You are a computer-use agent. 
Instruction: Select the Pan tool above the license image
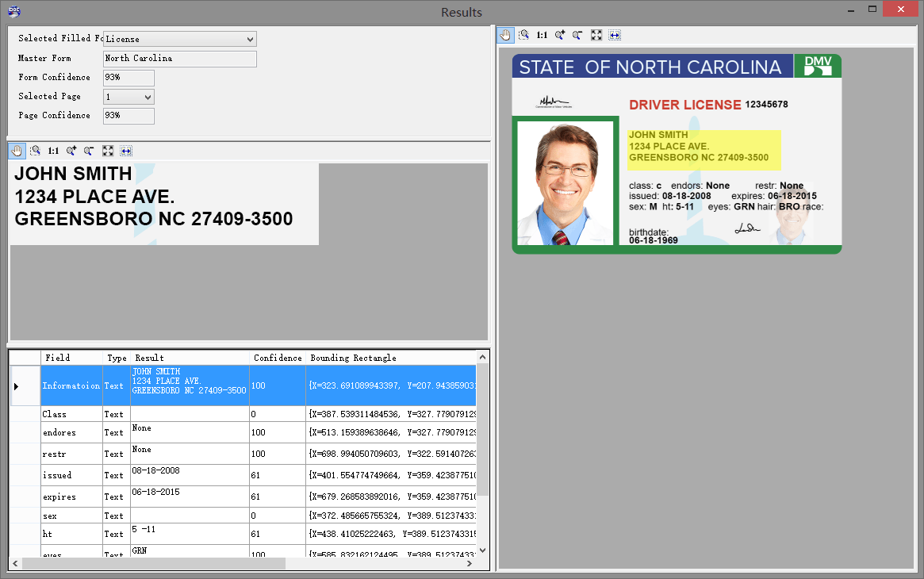(x=505, y=35)
